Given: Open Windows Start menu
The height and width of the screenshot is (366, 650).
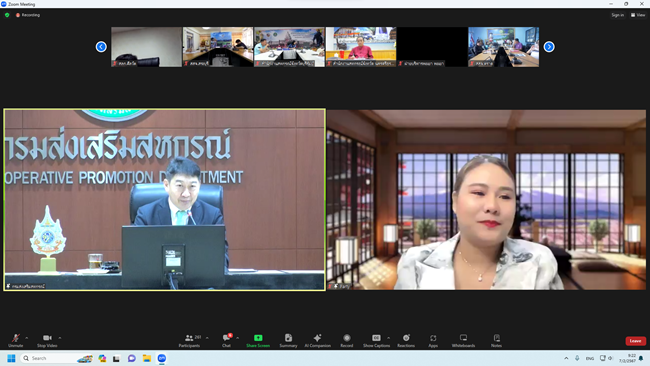Looking at the screenshot, I should point(11,358).
